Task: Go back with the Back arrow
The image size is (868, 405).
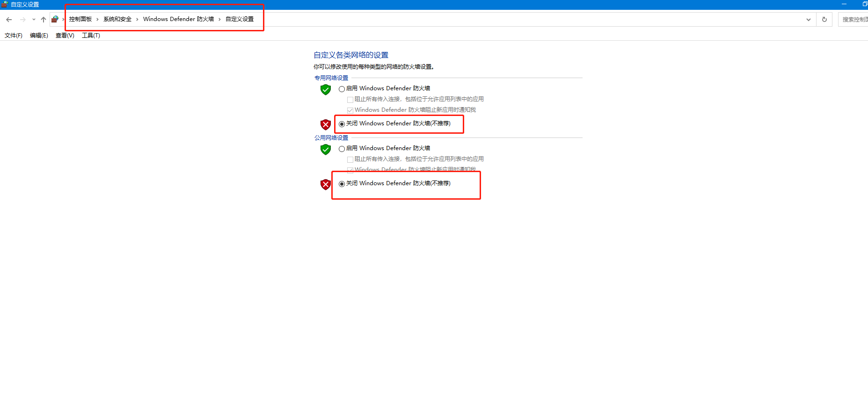Action: click(x=9, y=20)
